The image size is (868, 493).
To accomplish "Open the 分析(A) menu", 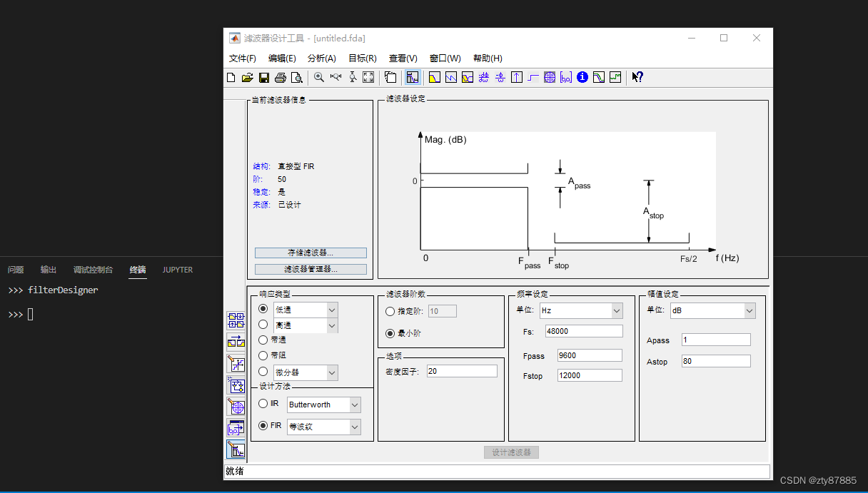I will 322,58.
